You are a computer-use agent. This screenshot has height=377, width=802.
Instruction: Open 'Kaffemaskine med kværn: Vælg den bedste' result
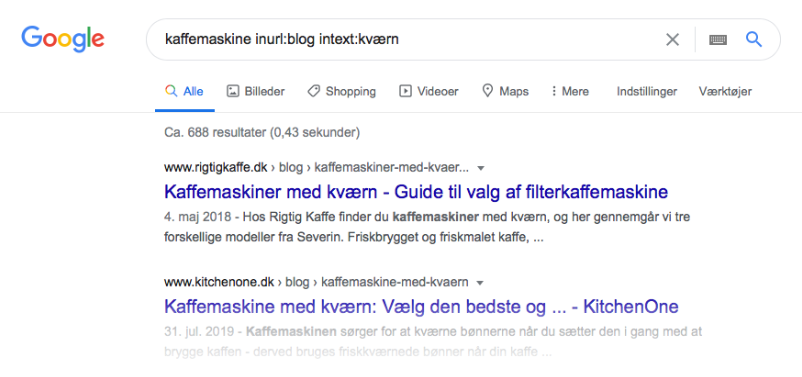421,306
